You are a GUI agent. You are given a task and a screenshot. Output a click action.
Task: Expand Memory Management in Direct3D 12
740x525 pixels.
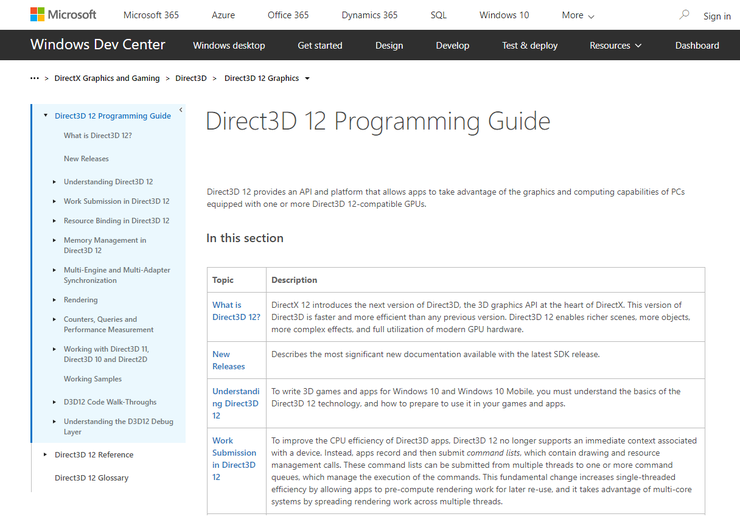coord(55,240)
